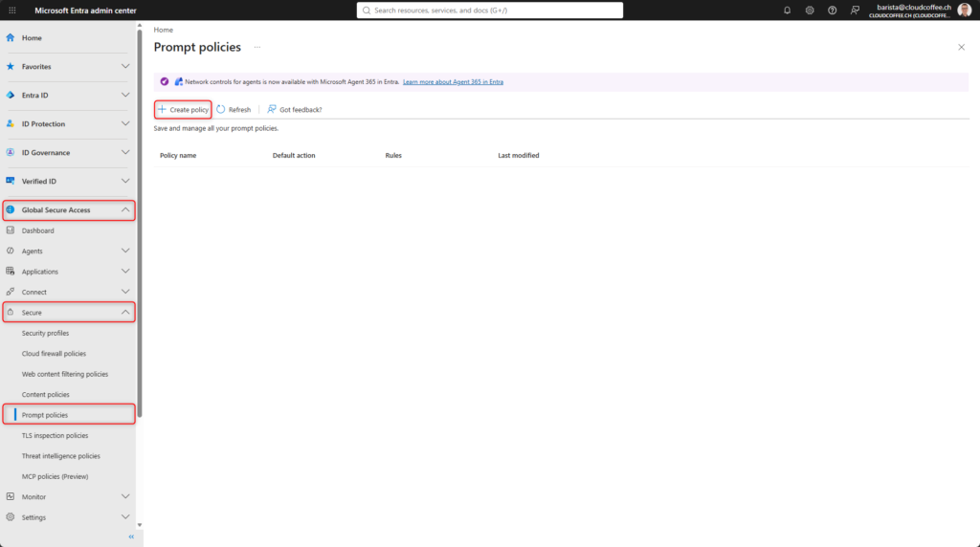Select the Home house icon in sidebar
The image size is (980, 547).
(10, 37)
